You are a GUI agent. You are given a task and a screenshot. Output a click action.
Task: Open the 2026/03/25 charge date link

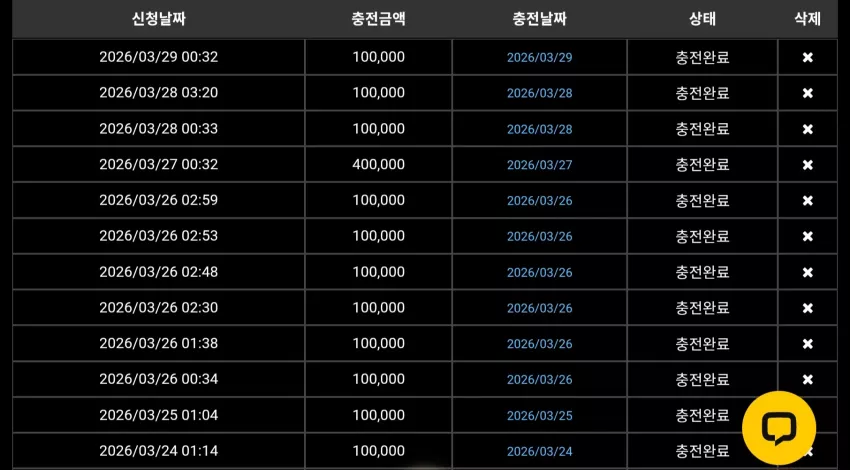coord(539,415)
